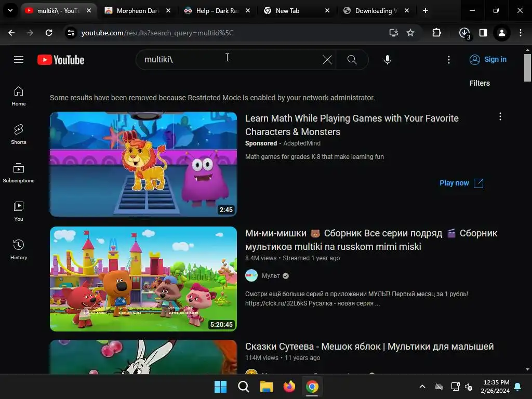The height and width of the screenshot is (399, 532).
Task: Open Мульт channel avatar
Action: pyautogui.click(x=251, y=275)
